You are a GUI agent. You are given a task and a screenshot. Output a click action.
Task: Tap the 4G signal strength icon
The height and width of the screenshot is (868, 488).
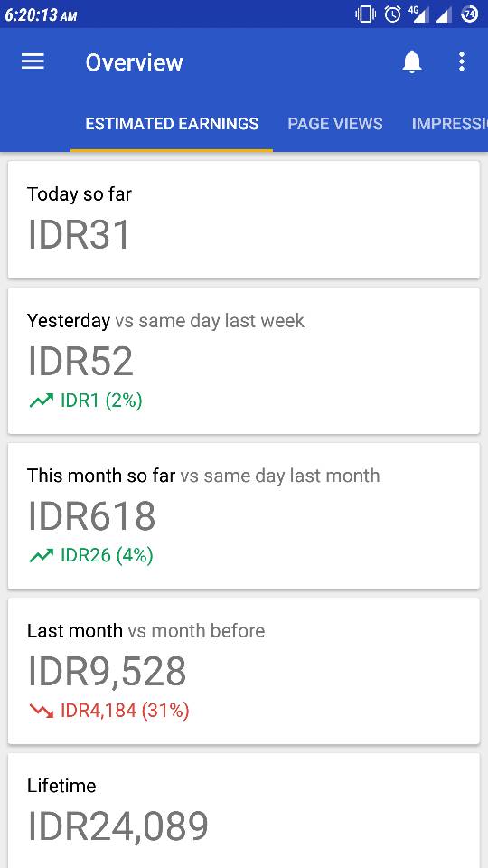(x=418, y=14)
